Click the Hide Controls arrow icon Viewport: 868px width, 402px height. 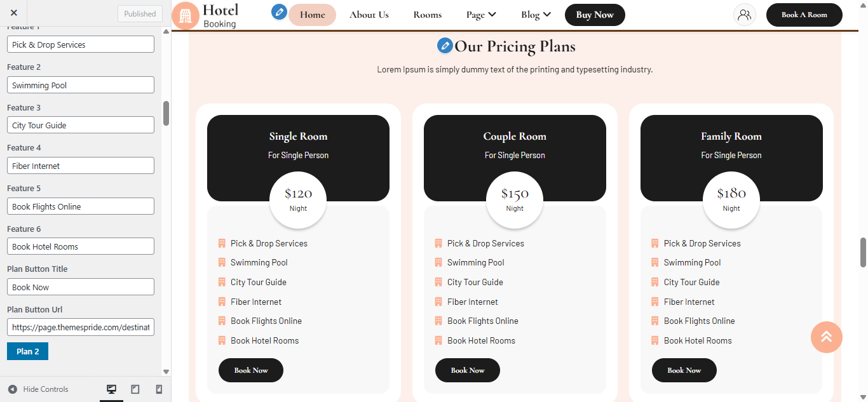coord(13,389)
